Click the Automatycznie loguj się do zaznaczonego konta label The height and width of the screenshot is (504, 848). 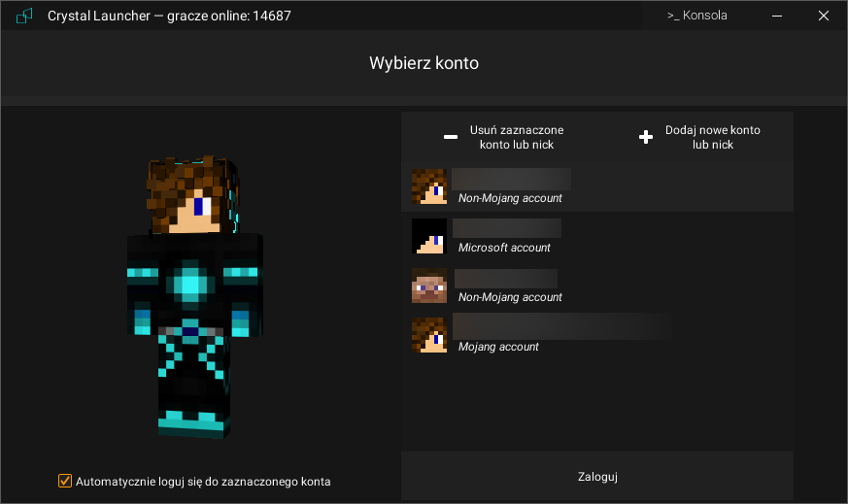click(203, 482)
